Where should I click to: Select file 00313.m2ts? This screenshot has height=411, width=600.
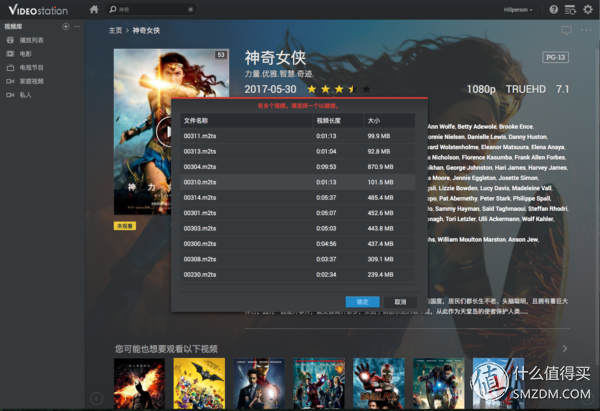298,152
